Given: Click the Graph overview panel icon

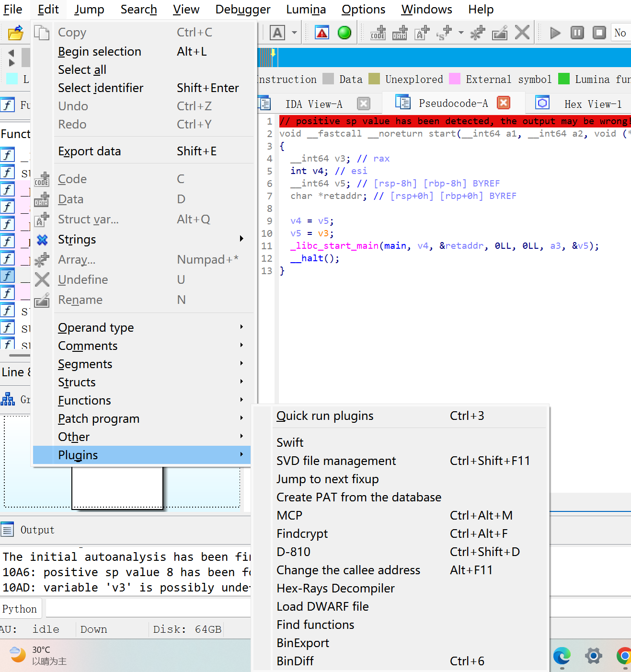Looking at the screenshot, I should point(8,399).
